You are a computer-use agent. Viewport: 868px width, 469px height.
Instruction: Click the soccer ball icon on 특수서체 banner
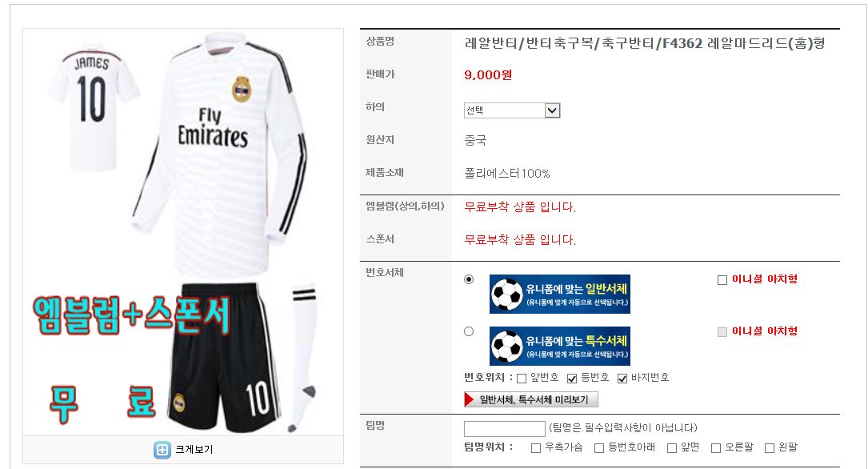pos(507,346)
